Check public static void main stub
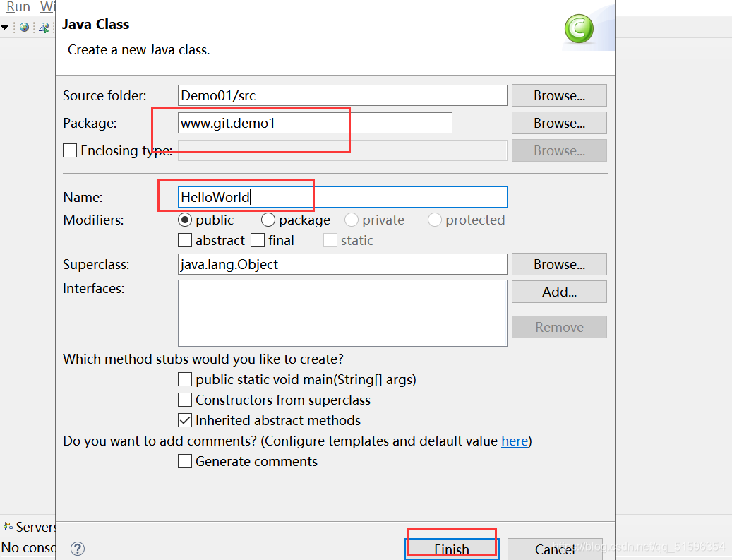Viewport: 732px width, 560px height. (x=185, y=379)
